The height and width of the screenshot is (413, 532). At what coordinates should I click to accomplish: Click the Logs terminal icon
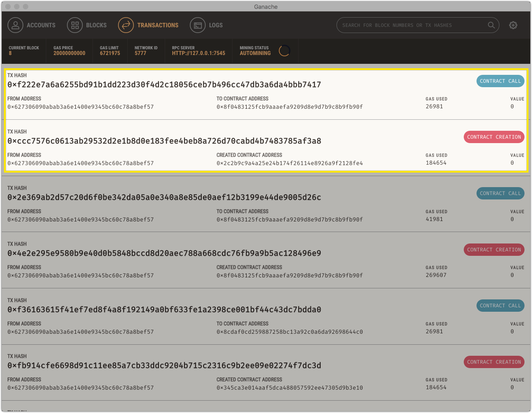tap(198, 25)
